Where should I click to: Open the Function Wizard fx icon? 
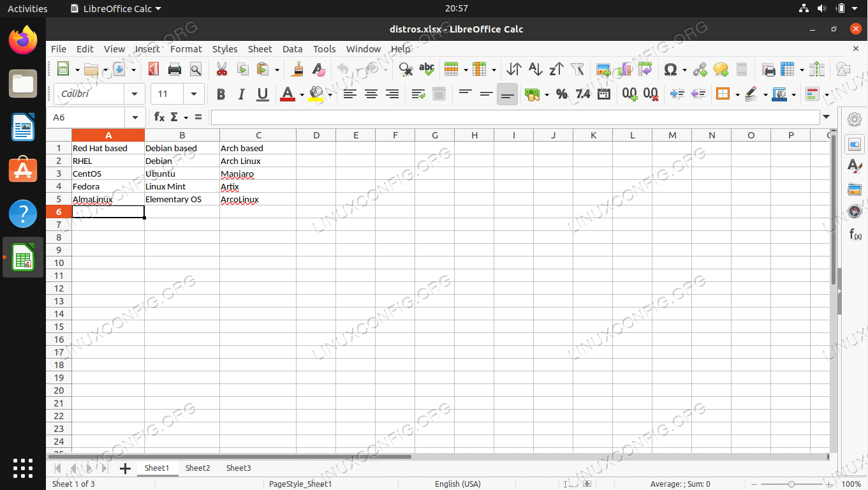159,117
